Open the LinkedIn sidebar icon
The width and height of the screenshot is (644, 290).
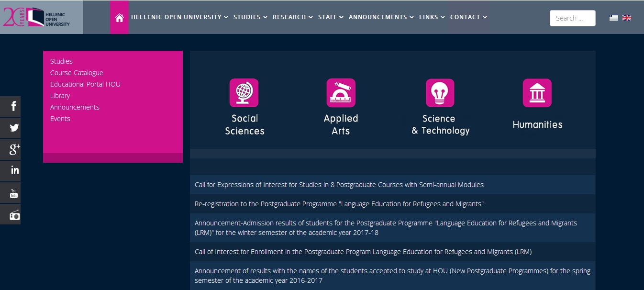click(10, 171)
